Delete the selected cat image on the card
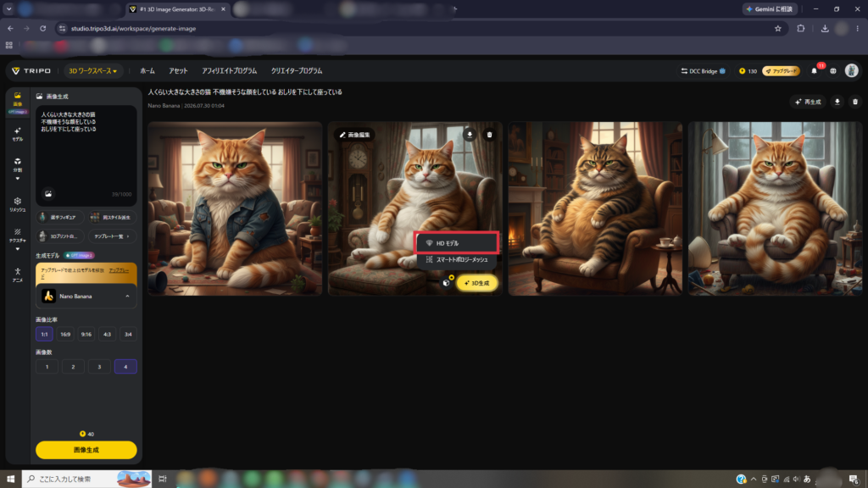 [x=489, y=135]
